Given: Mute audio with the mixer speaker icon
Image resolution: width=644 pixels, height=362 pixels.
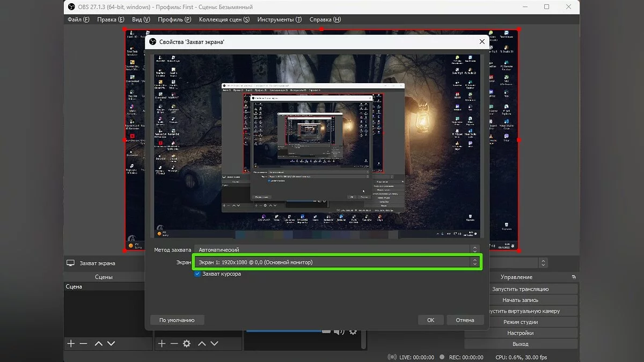Looking at the screenshot, I should pos(339,332).
